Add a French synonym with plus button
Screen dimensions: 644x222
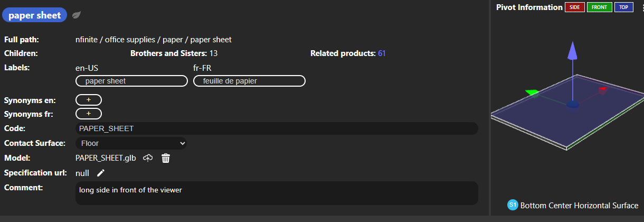coord(89,114)
